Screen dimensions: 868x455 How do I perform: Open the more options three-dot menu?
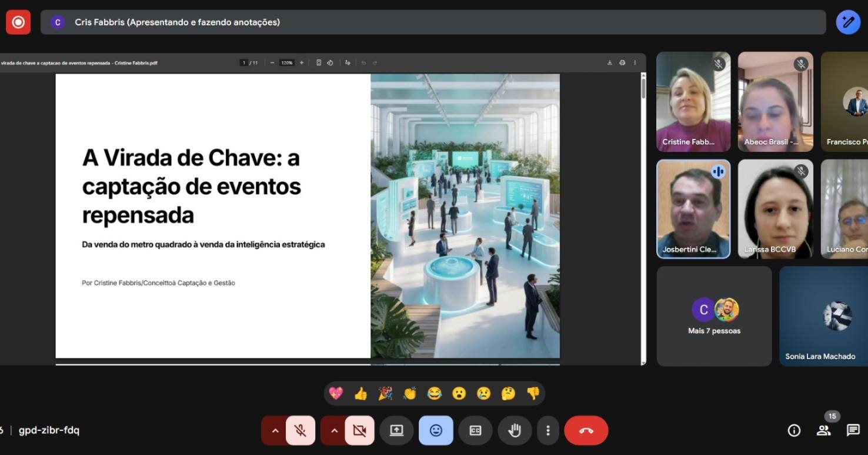point(547,430)
